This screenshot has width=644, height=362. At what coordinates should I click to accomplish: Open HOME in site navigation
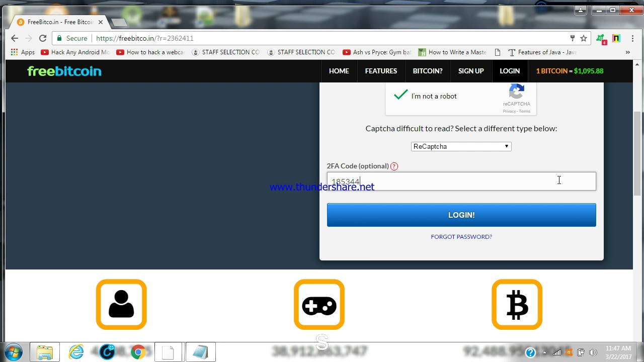coord(339,71)
